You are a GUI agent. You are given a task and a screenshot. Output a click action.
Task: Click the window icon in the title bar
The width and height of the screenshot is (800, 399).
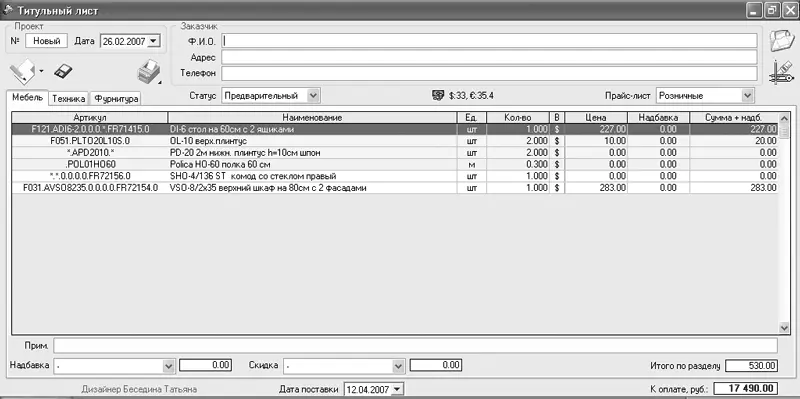9,10
